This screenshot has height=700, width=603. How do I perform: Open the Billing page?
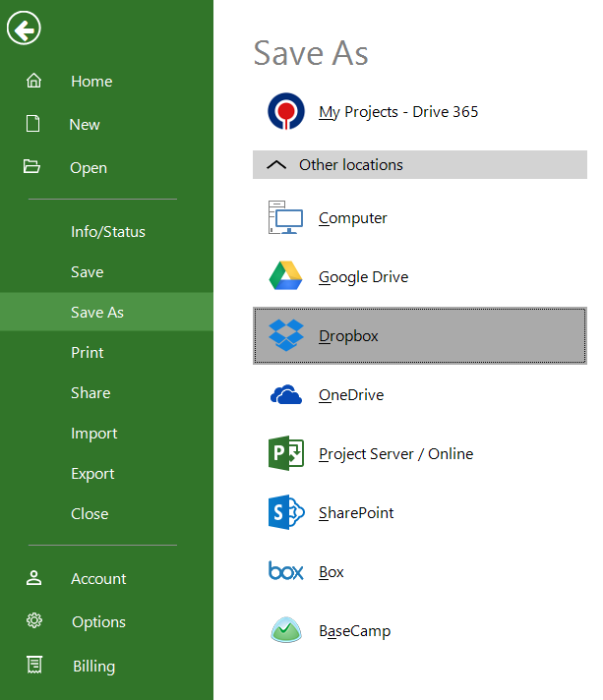pos(93,667)
